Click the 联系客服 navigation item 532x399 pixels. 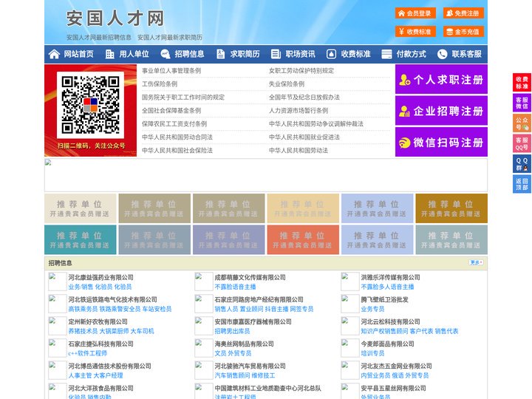(466, 54)
